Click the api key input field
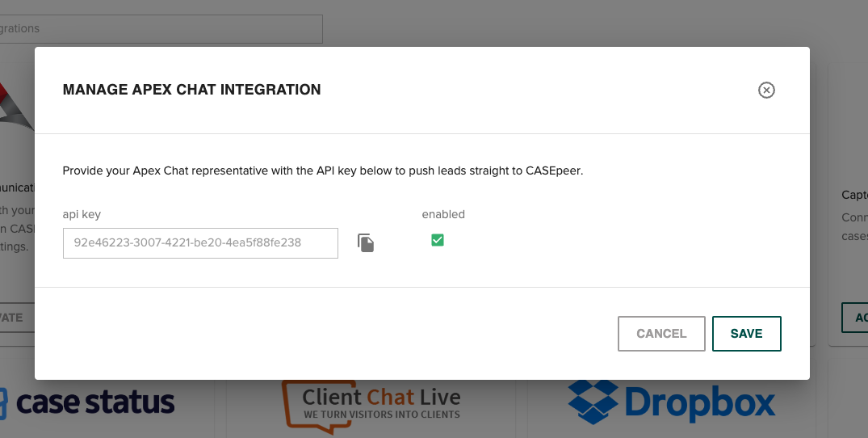 tap(200, 243)
